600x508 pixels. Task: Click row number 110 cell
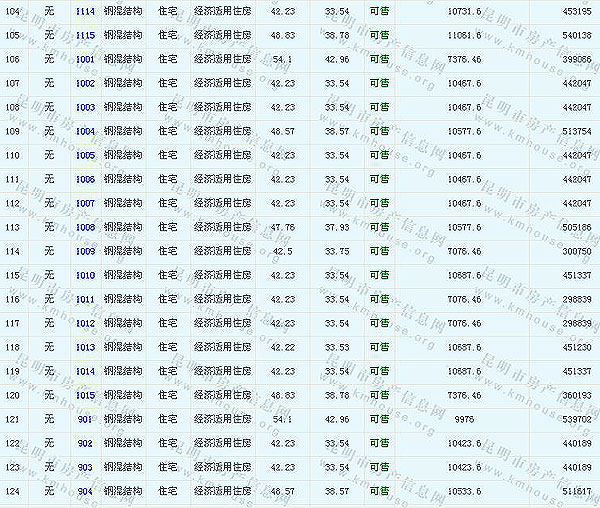pyautogui.click(x=13, y=155)
